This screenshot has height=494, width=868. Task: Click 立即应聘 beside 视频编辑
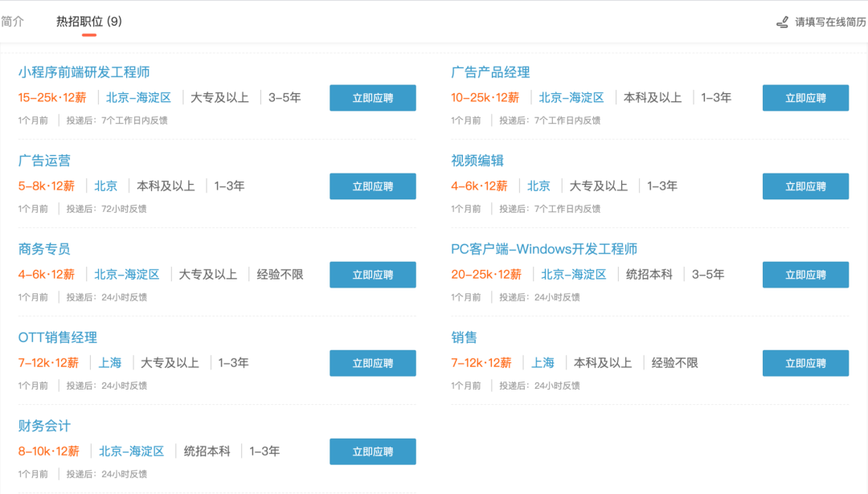tap(805, 186)
